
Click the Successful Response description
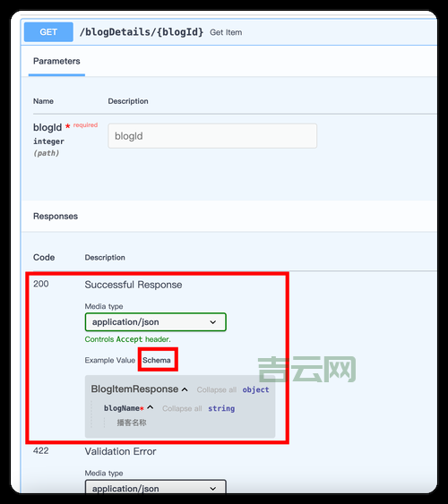(134, 285)
